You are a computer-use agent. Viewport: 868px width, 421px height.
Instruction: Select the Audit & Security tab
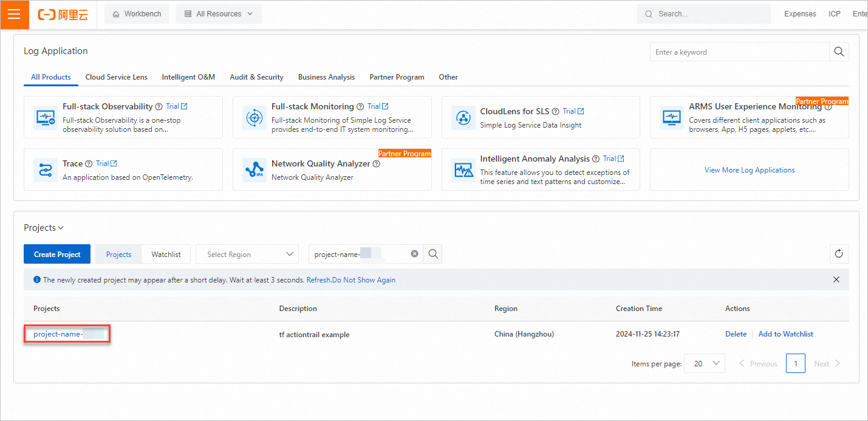tap(256, 77)
